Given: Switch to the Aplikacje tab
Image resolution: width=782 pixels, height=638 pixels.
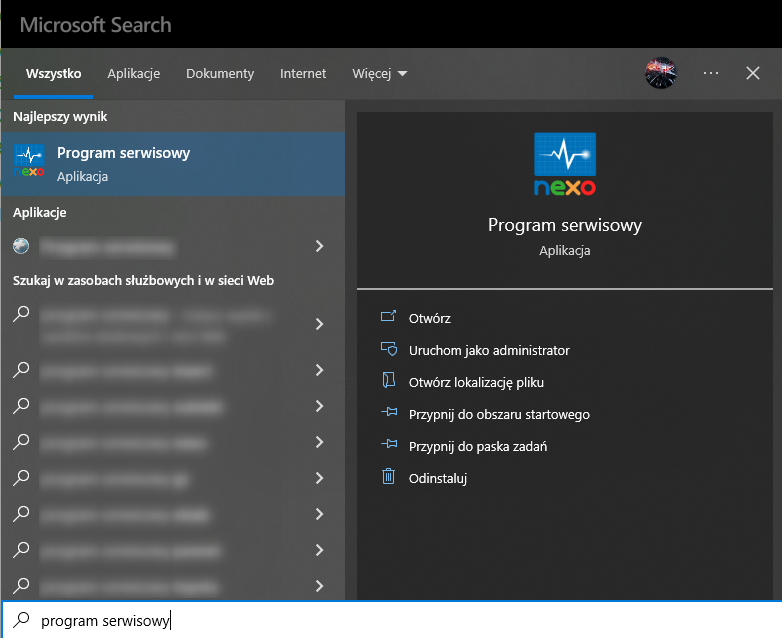Looking at the screenshot, I should point(134,73).
